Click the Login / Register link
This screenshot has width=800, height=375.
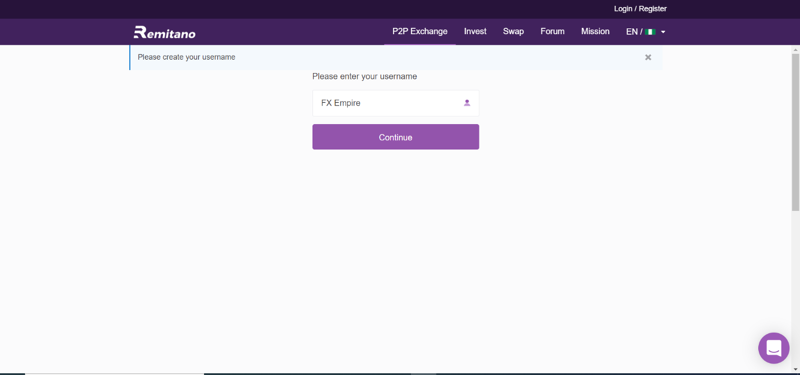(640, 9)
